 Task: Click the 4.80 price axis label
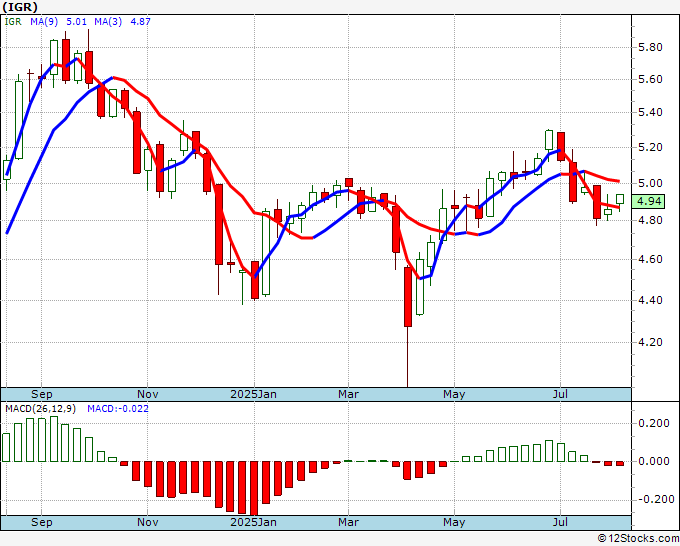651,220
